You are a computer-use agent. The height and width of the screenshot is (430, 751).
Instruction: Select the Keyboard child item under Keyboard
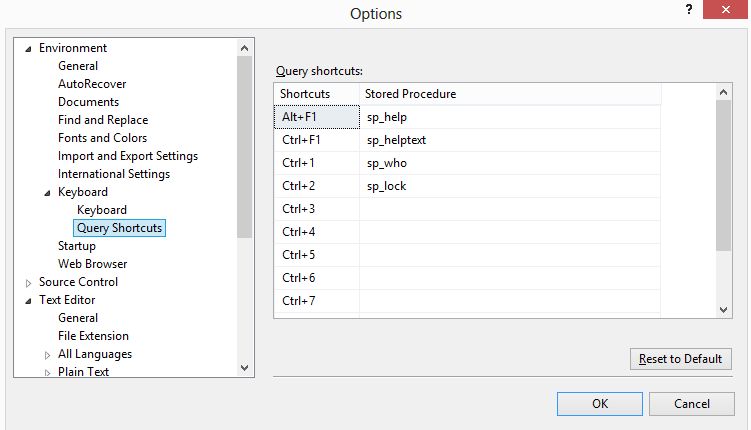coord(102,210)
